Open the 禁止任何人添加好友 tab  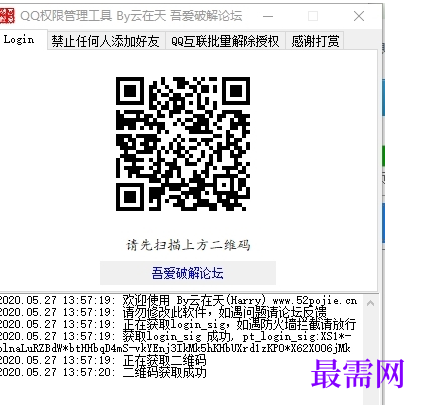(106, 41)
